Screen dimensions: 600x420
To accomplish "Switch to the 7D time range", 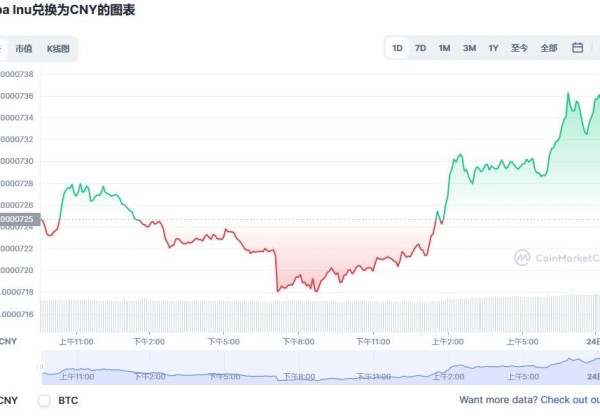I will (421, 48).
